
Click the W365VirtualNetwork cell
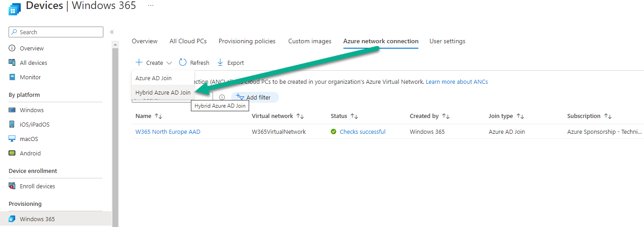(x=279, y=132)
